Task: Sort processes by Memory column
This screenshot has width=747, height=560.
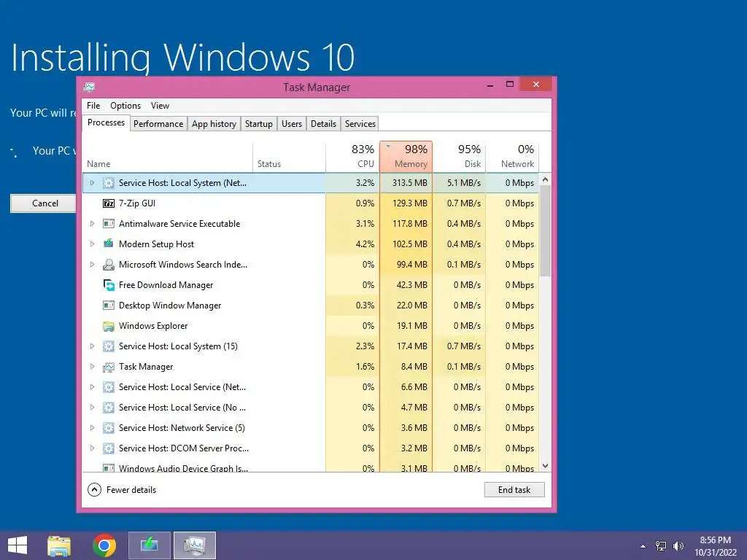Action: point(406,156)
